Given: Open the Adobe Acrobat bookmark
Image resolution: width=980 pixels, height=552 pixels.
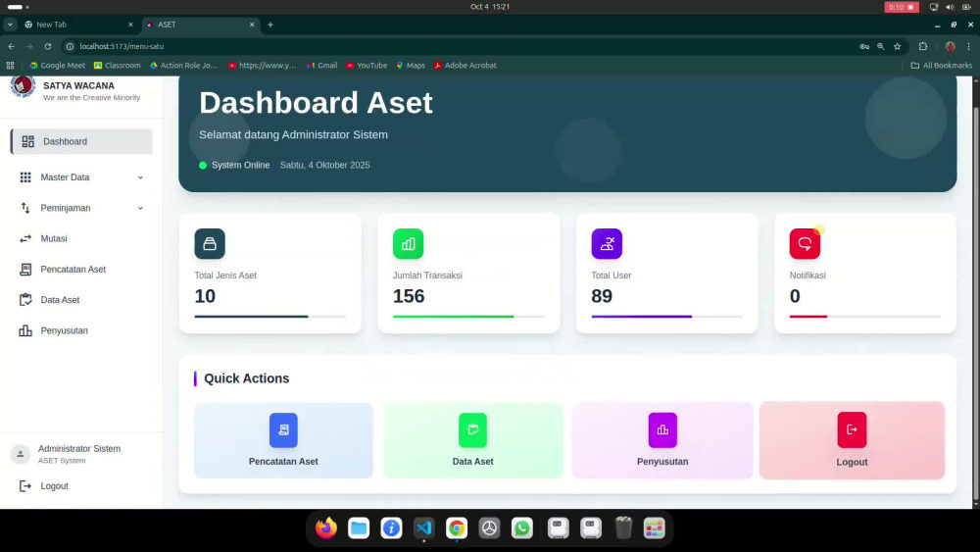Looking at the screenshot, I should point(465,65).
